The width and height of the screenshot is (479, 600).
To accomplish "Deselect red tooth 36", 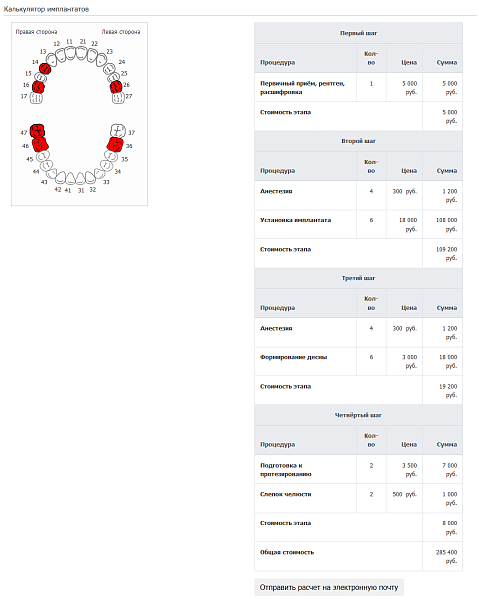I will (x=115, y=145).
